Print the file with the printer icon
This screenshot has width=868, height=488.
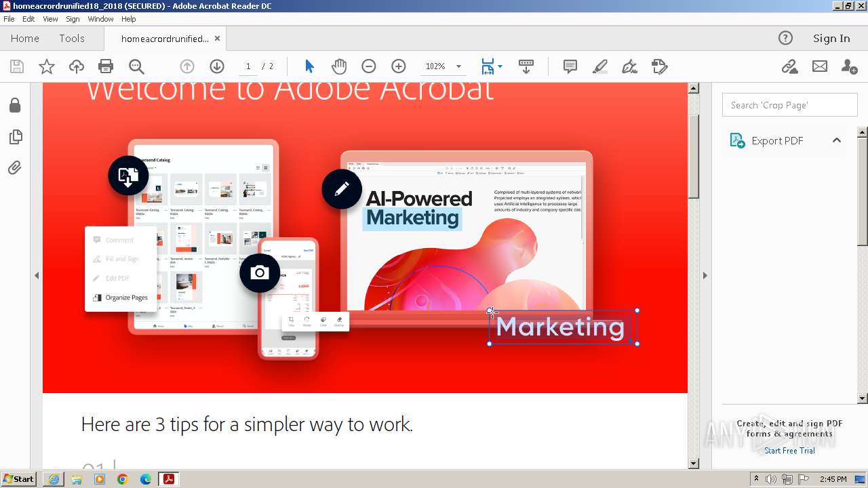(106, 66)
